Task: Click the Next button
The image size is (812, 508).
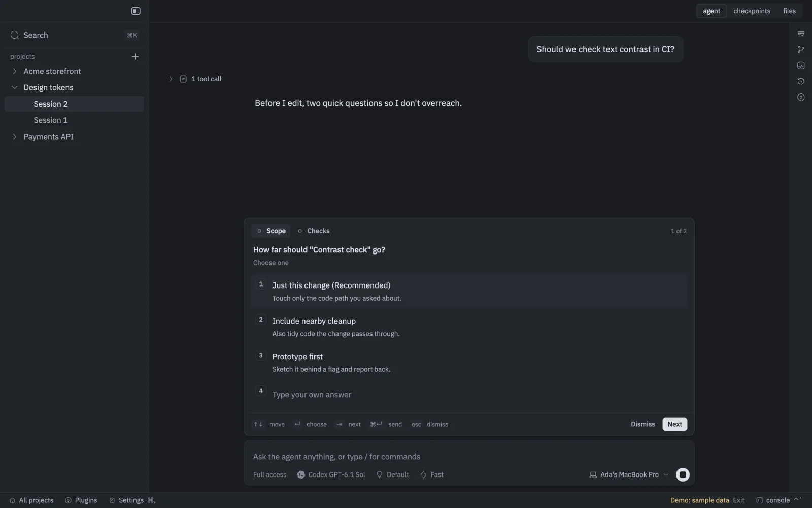Action: [x=674, y=424]
